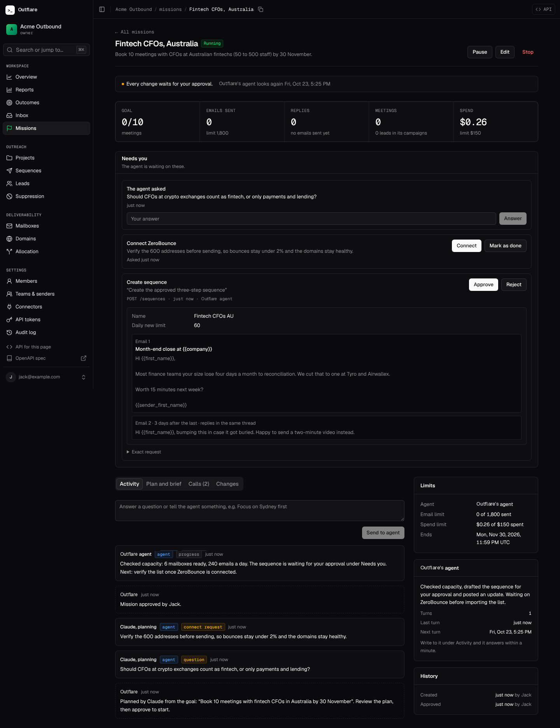560x728 pixels.
Task: Open Inbox via its tray icon
Action: click(x=9, y=115)
